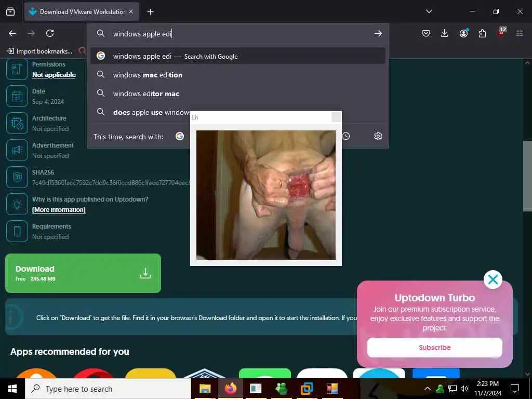The image size is (532, 399).
Task: Click the Requirements phone icon
Action: point(17,231)
